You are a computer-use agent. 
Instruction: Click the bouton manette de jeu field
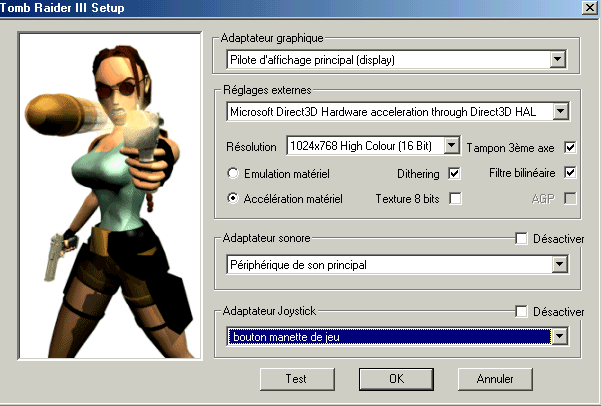397,337
